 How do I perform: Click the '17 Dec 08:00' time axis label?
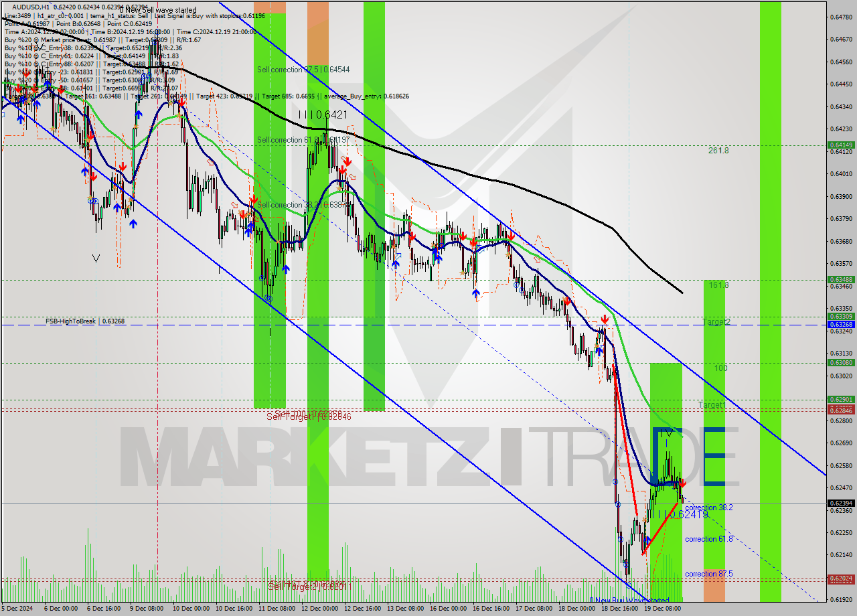534,609
